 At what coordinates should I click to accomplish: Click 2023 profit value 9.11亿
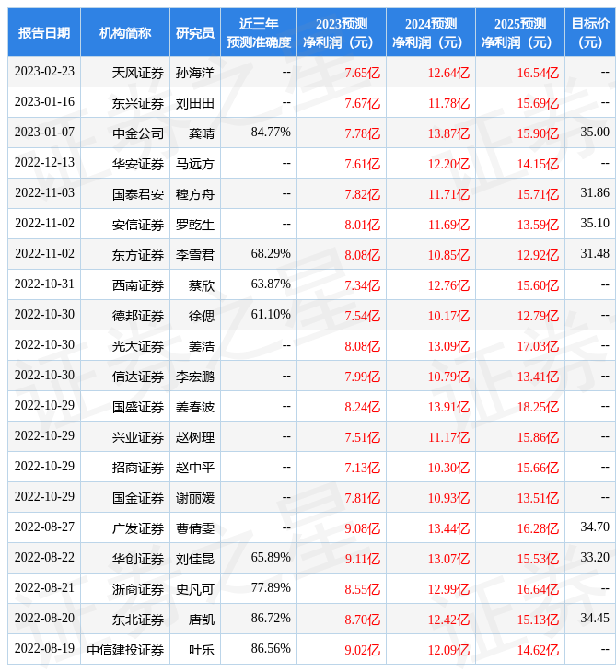(x=363, y=560)
